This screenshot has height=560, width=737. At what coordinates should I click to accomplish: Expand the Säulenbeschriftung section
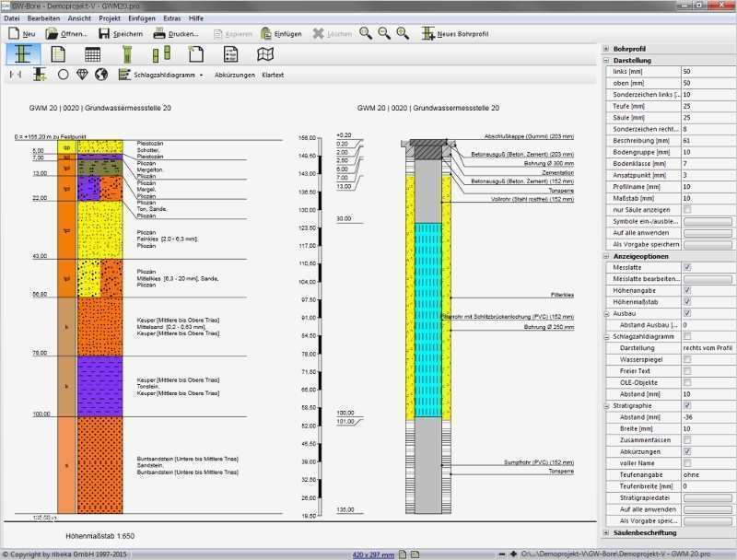[x=606, y=532]
